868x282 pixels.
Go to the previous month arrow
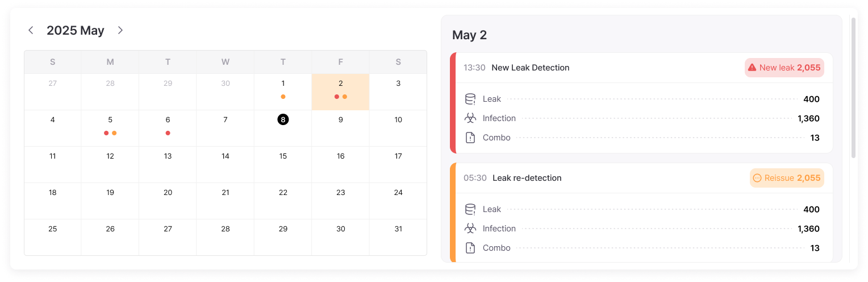click(x=31, y=30)
